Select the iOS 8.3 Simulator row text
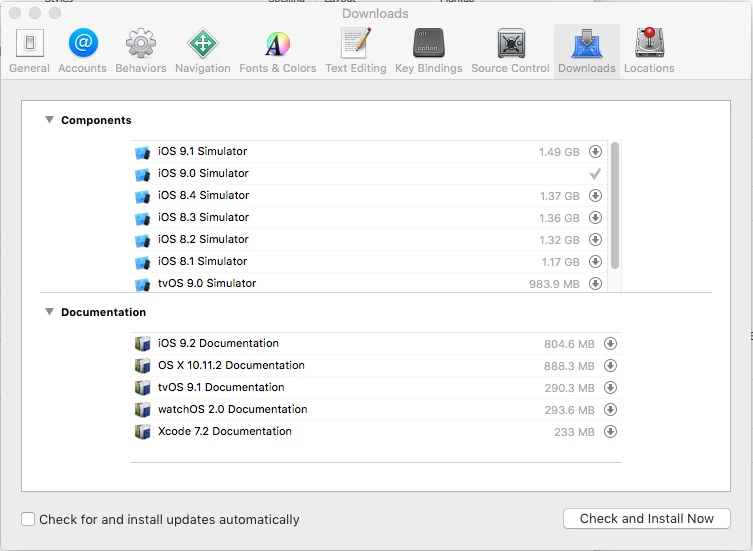 tap(204, 218)
